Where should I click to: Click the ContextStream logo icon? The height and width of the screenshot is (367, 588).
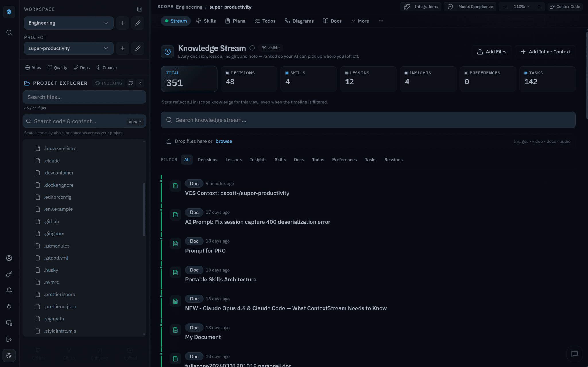point(9,12)
